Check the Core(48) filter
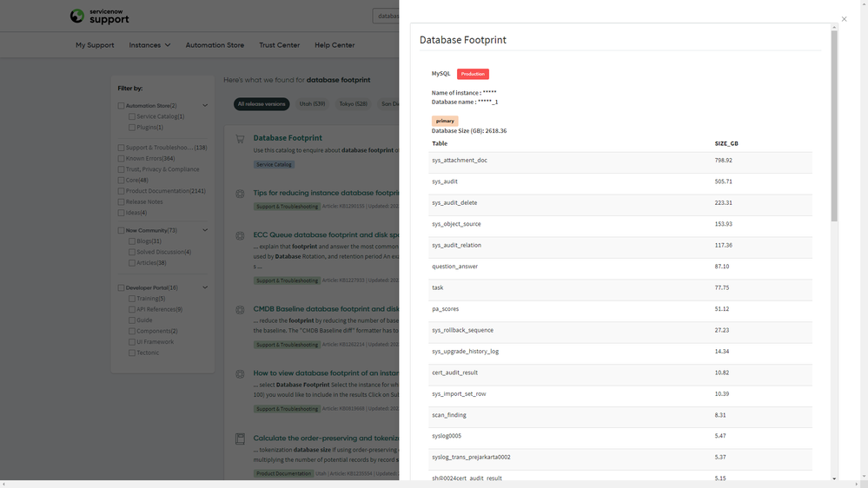 121,181
